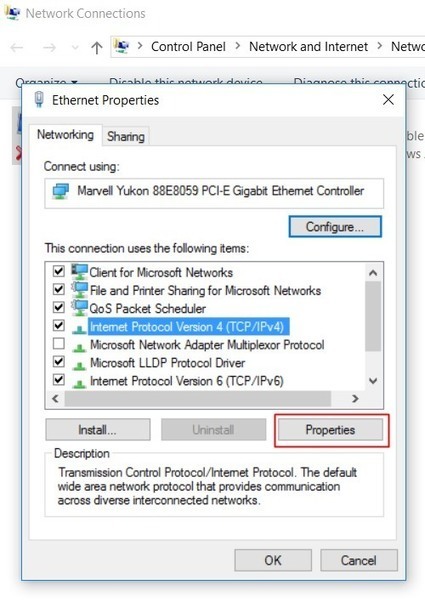The image size is (425, 602).
Task: Toggle the Internet Protocol Version 6 checkbox
Action: [58, 380]
